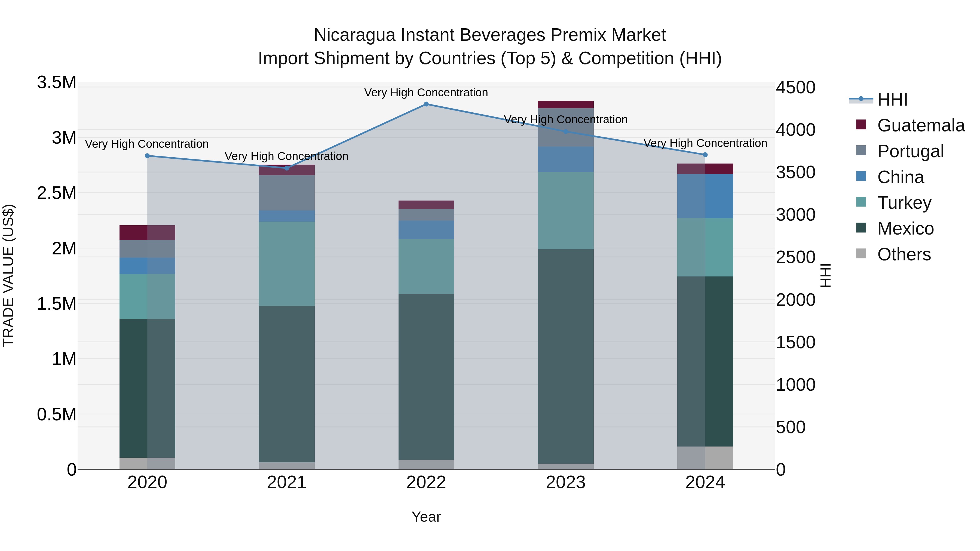This screenshot has width=980, height=551.
Task: Click the chart title 'Nicaragua Instant Beverages Premix Market'
Action: pyautogui.click(x=490, y=35)
